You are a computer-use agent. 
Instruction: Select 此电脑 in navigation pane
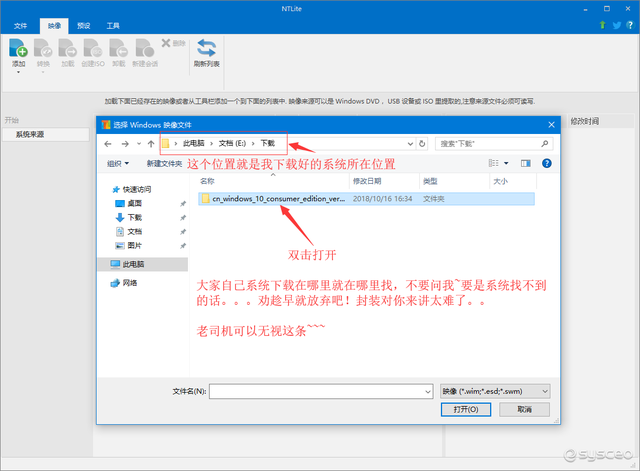pyautogui.click(x=143, y=264)
